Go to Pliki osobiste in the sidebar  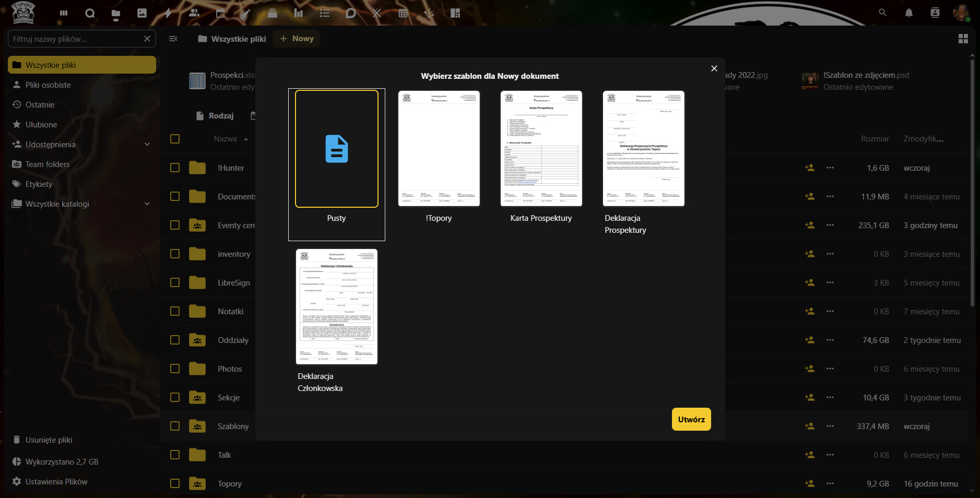click(82, 85)
